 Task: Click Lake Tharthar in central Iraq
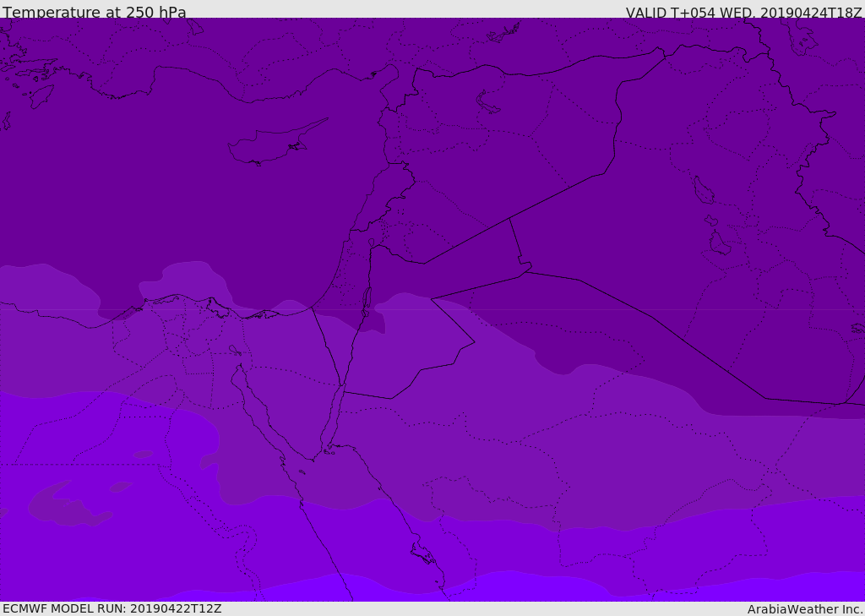click(x=703, y=190)
